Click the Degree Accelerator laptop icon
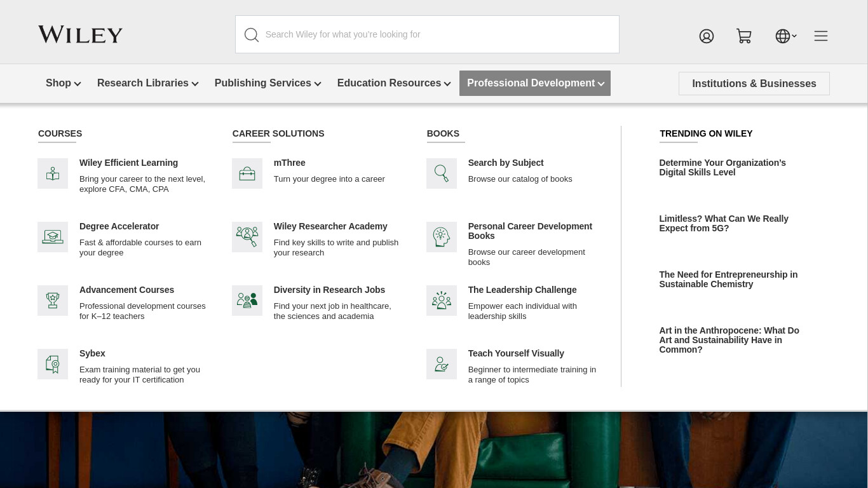Screen dimensions: 868x488 53,237
